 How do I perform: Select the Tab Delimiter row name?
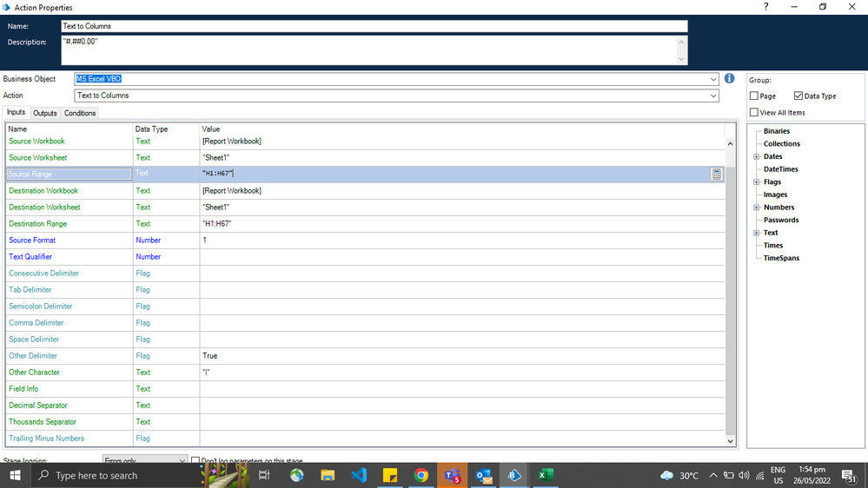[x=30, y=290]
